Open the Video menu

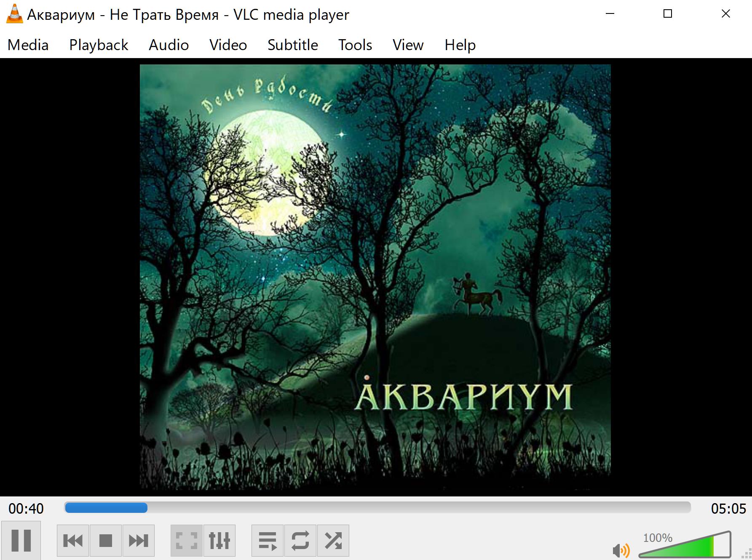(228, 45)
